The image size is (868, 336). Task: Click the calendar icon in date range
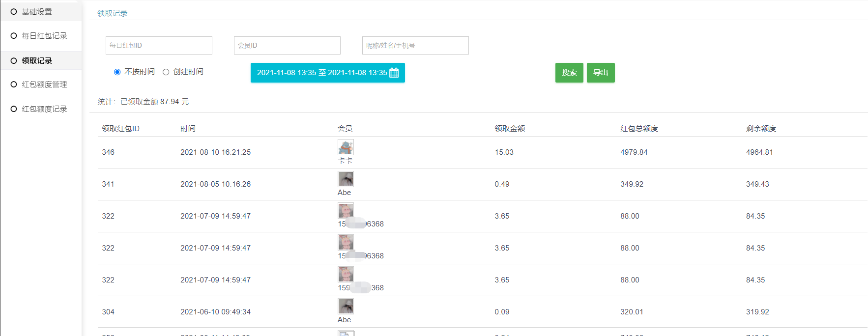point(394,73)
